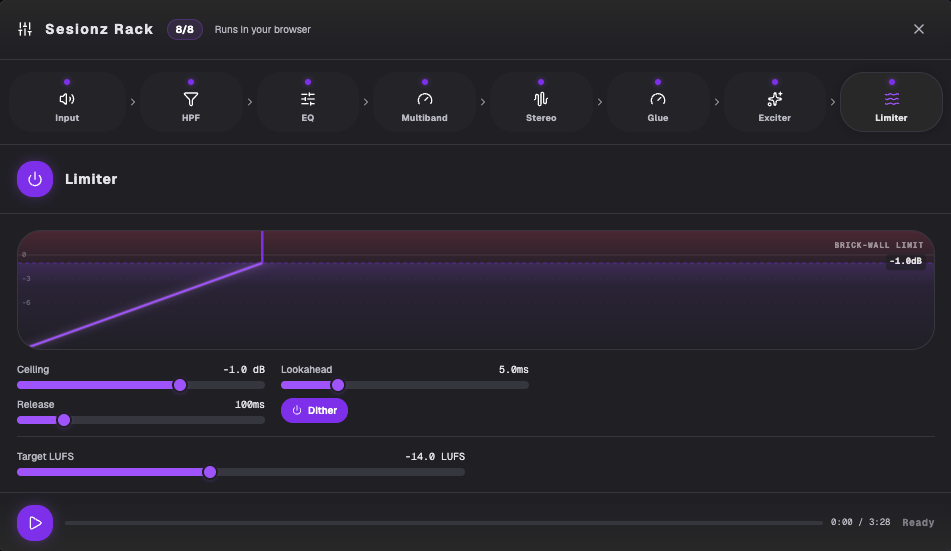The height and width of the screenshot is (551, 951).
Task: Click the playback progress bar
Action: pos(444,522)
